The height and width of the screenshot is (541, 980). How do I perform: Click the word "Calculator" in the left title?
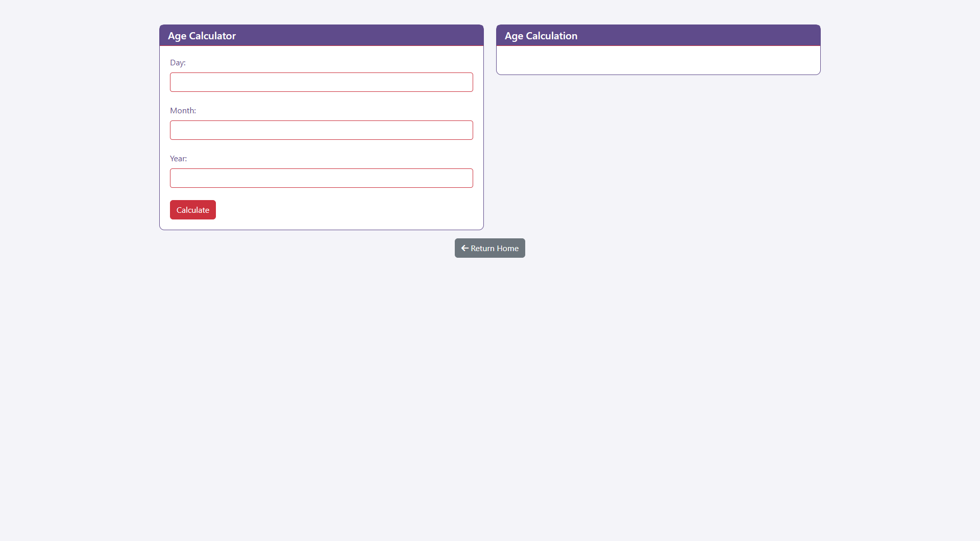click(x=212, y=36)
